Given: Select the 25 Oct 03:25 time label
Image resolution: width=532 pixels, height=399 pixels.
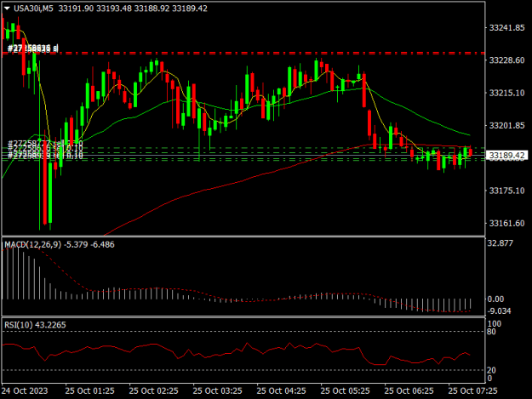Looking at the screenshot, I should [218, 390].
